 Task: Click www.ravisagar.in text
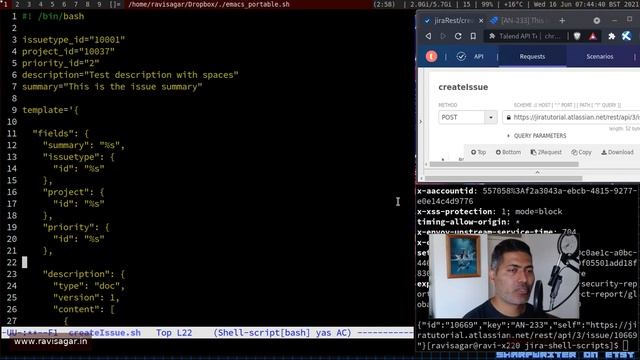click(x=51, y=341)
